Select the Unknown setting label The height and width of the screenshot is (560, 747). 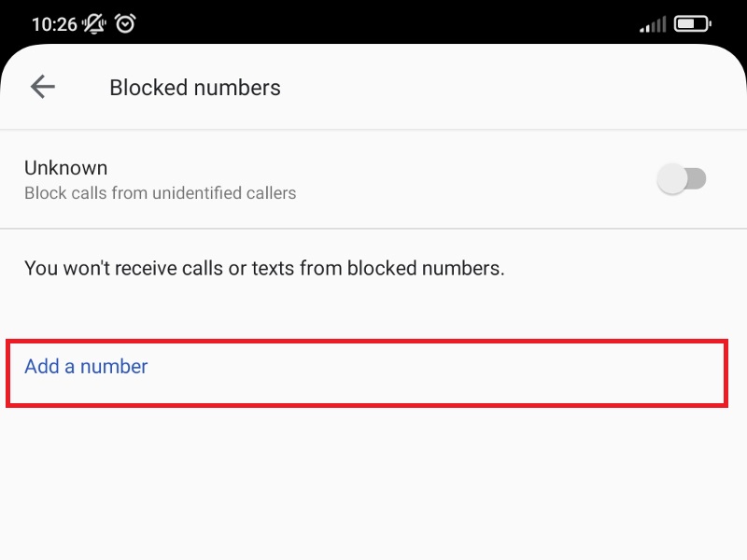click(65, 168)
